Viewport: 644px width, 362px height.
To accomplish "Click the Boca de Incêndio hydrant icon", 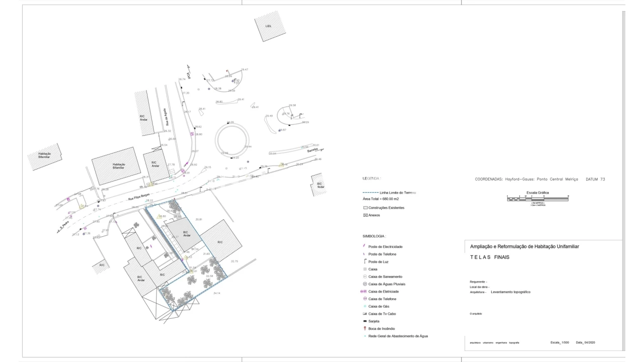I will pyautogui.click(x=365, y=328).
